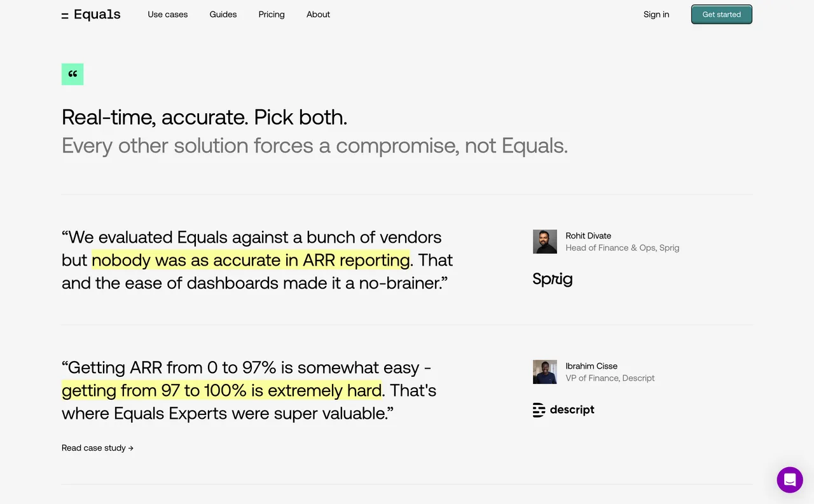This screenshot has height=504, width=814.
Task: Click the "Real-time, accurate. Pick both." heading
Action: click(x=204, y=118)
